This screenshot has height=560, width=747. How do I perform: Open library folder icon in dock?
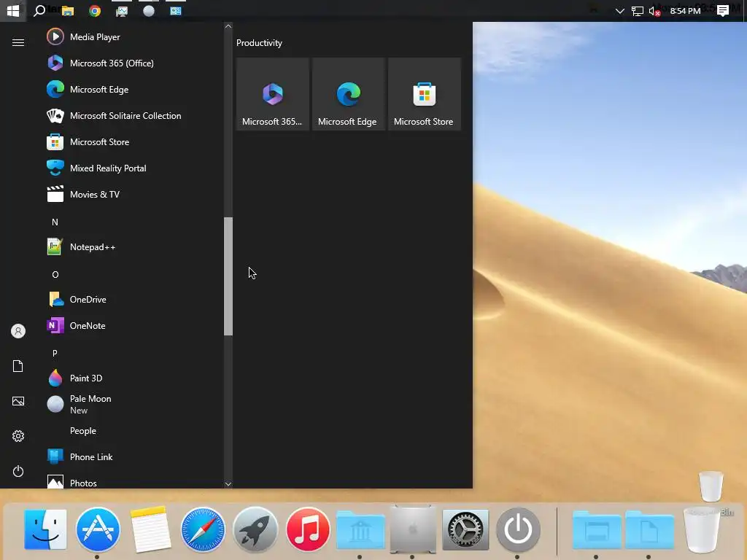[360, 531]
